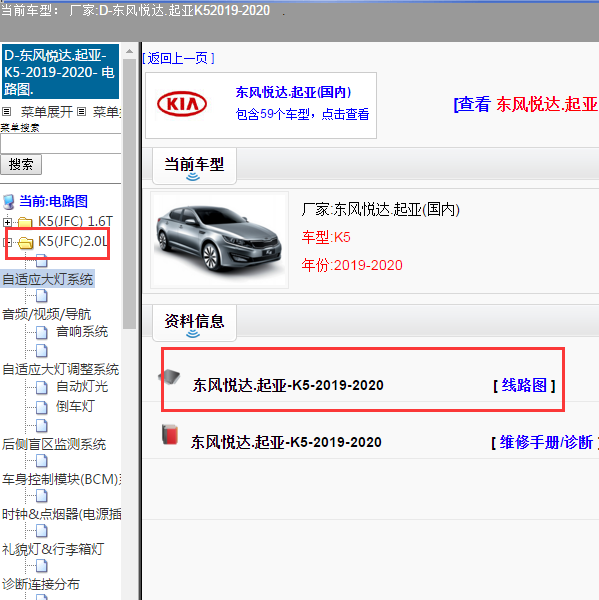
Task: Select 自动灯光 tree item
Action: [x=82, y=386]
